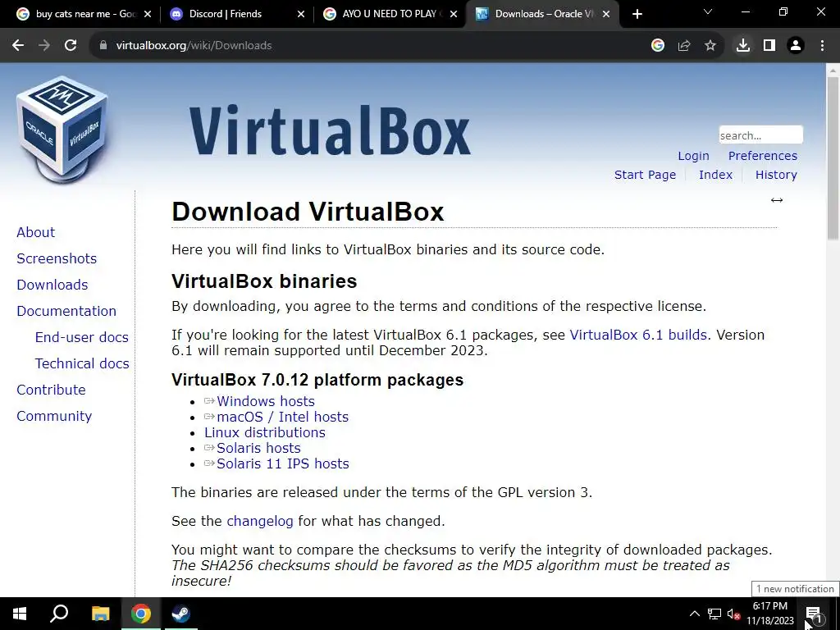Close the 'AYO U NEED TO PLAY' tab
Viewport: 840px width, 630px height.
[454, 15]
